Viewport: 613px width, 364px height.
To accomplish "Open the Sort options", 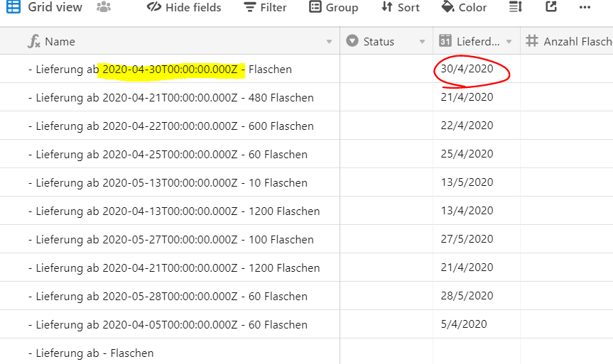I will (401, 7).
